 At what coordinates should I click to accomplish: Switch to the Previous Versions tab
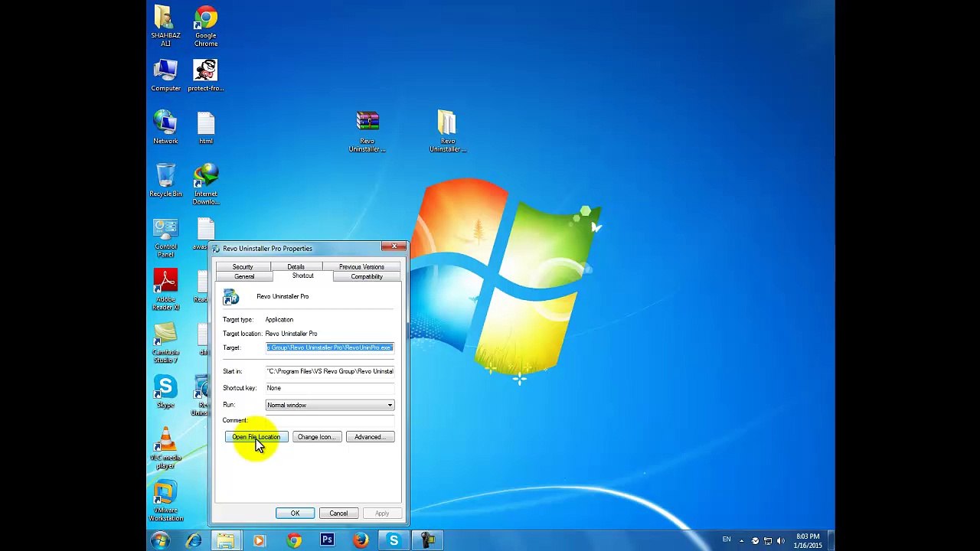[x=361, y=266]
